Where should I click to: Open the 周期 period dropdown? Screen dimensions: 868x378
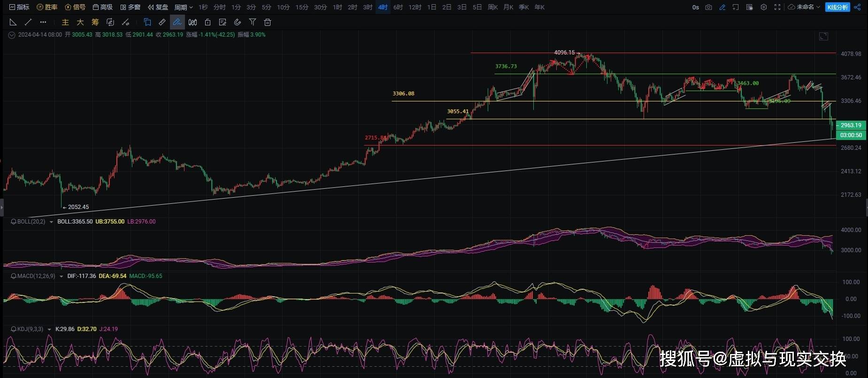[x=184, y=7]
